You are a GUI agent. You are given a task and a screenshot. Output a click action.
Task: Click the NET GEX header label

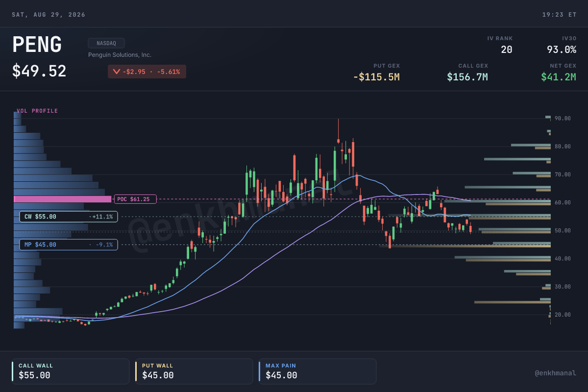click(563, 66)
